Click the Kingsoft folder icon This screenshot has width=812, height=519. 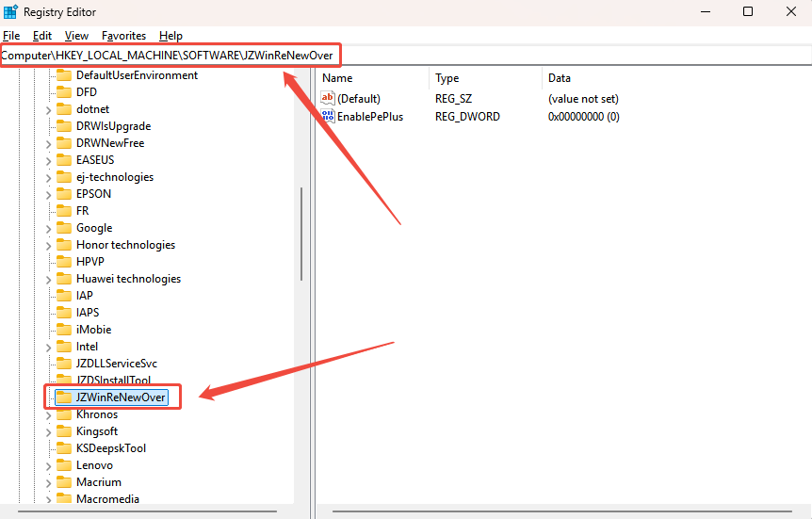pos(64,431)
